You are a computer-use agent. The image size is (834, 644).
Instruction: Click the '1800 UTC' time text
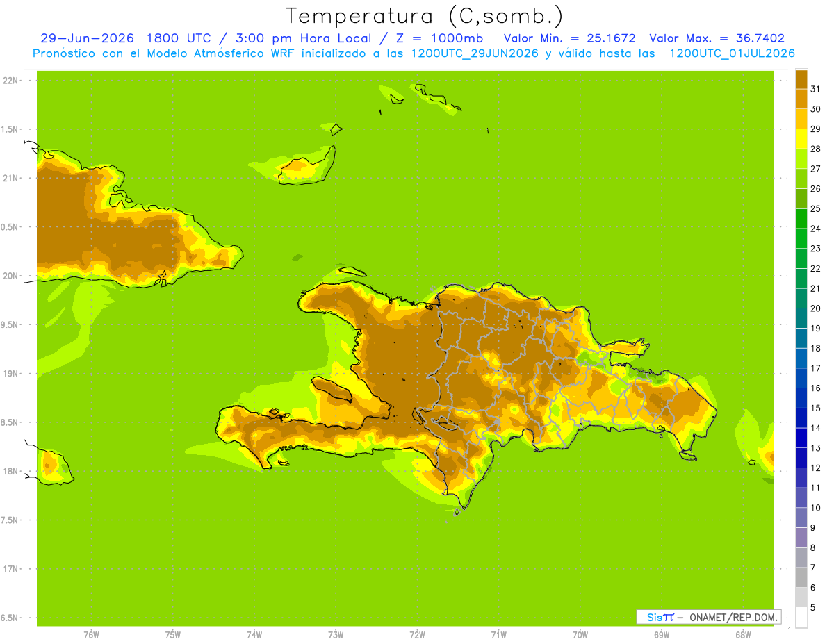coord(181,38)
